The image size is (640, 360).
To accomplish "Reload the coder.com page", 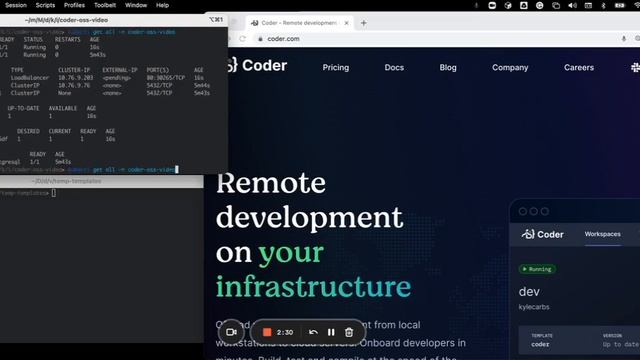I will pos(242,39).
